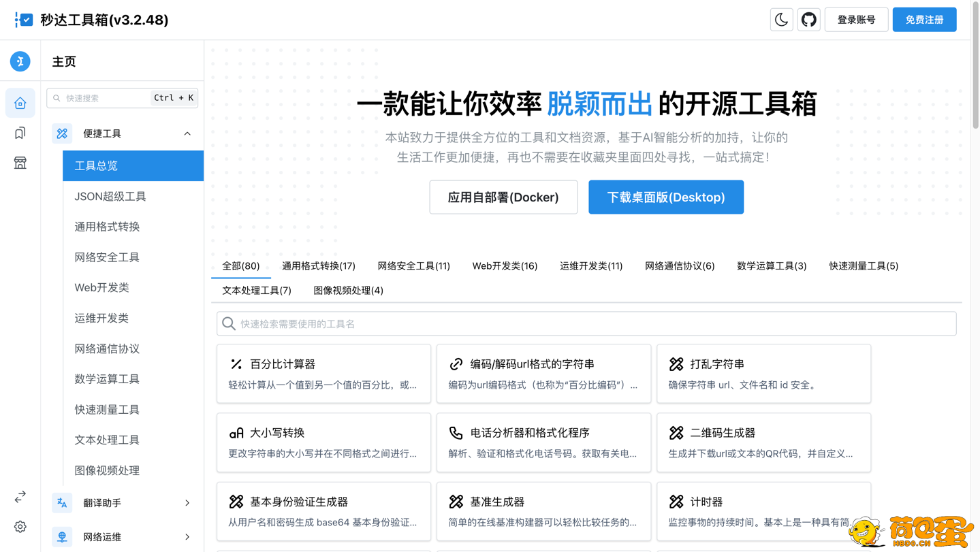Focus the 快速搜索 sidebar search field

(123, 98)
